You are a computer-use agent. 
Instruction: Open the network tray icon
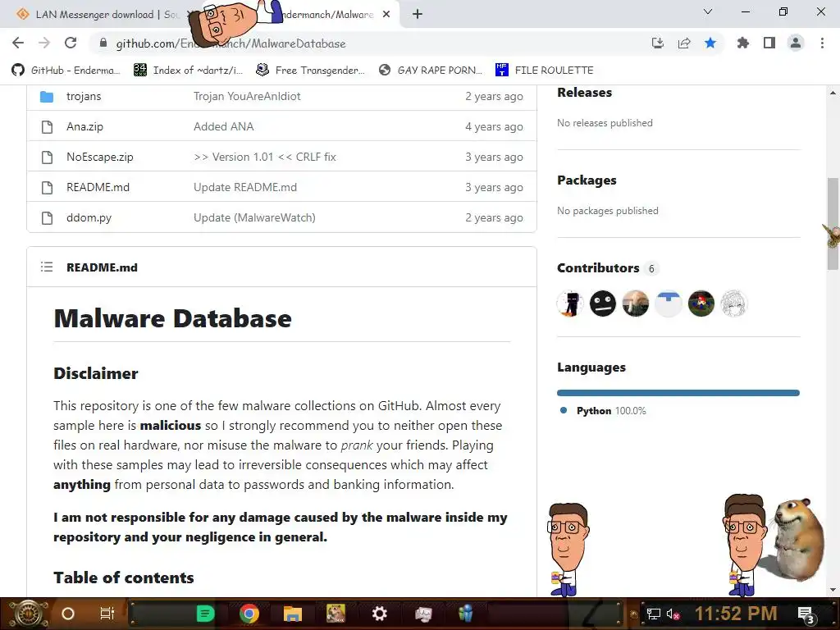pyautogui.click(x=653, y=614)
